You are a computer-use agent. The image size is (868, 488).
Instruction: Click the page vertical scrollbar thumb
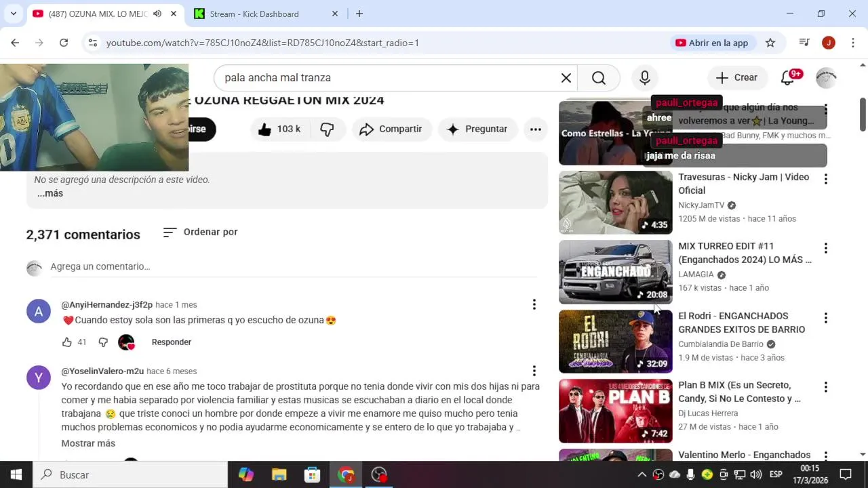[x=863, y=114]
